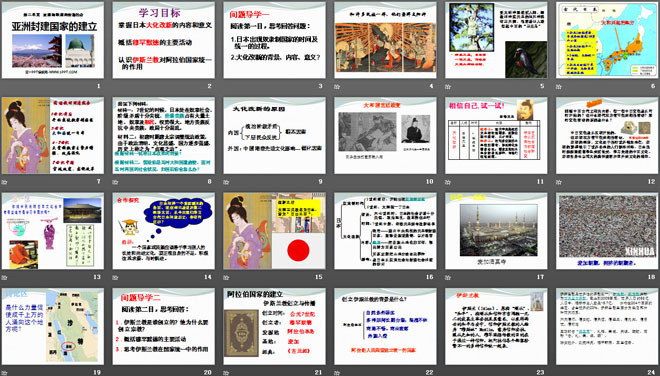Click the animation star under slide 4
Image resolution: width=660 pixels, height=376 pixels.
[x=337, y=87]
